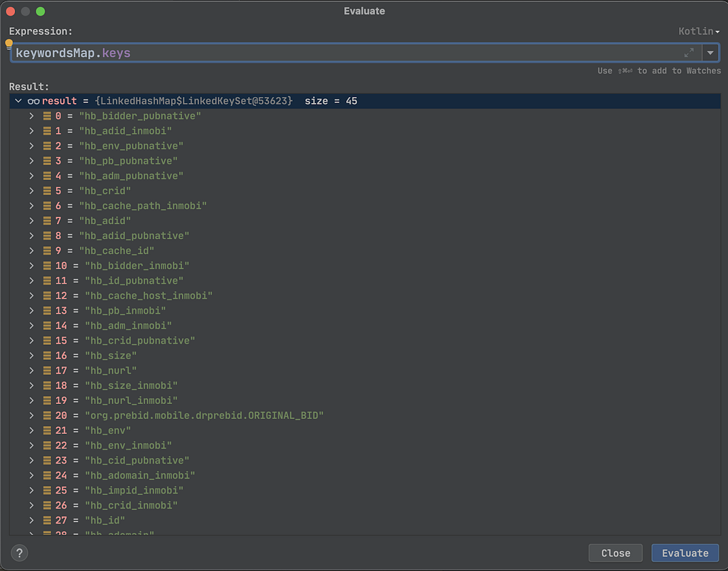Image resolution: width=728 pixels, height=571 pixels.
Task: Click the glasses icon beside result
Action: pos(33,101)
